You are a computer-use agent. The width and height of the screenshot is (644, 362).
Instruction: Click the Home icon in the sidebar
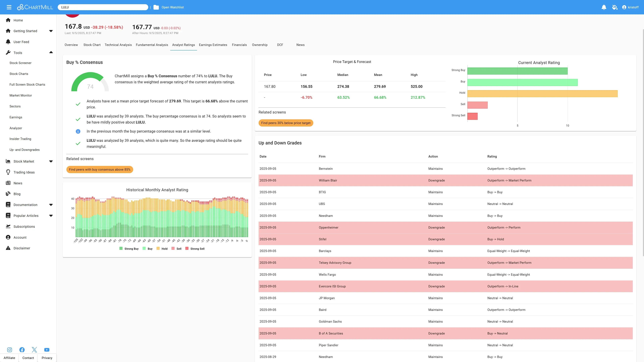[x=8, y=20]
